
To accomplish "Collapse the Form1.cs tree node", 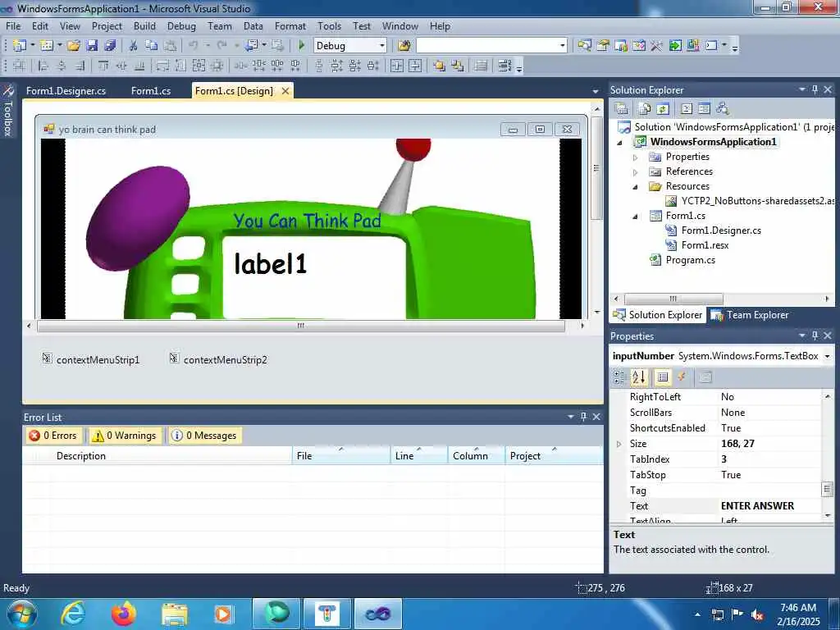I will click(636, 216).
